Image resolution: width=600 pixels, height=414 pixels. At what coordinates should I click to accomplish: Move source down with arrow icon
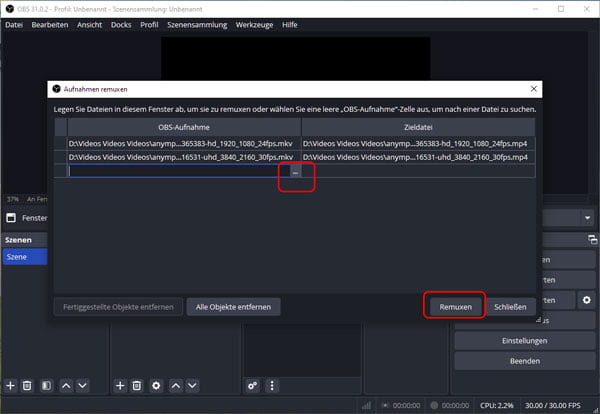(x=192, y=386)
